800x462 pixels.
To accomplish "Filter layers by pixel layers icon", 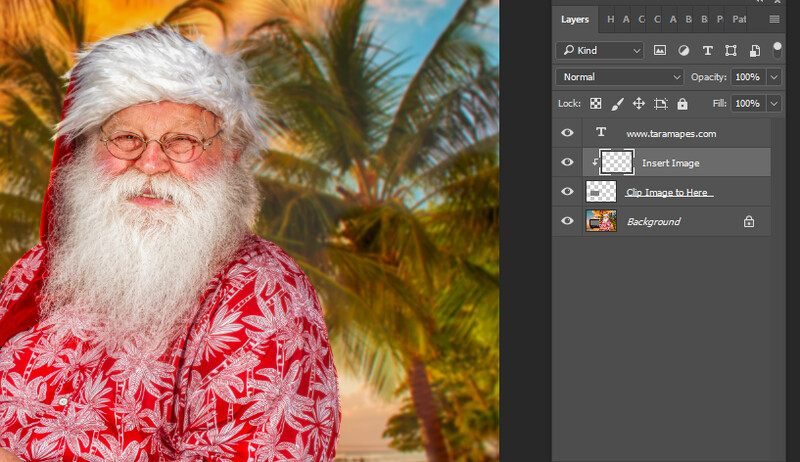I will (x=660, y=50).
